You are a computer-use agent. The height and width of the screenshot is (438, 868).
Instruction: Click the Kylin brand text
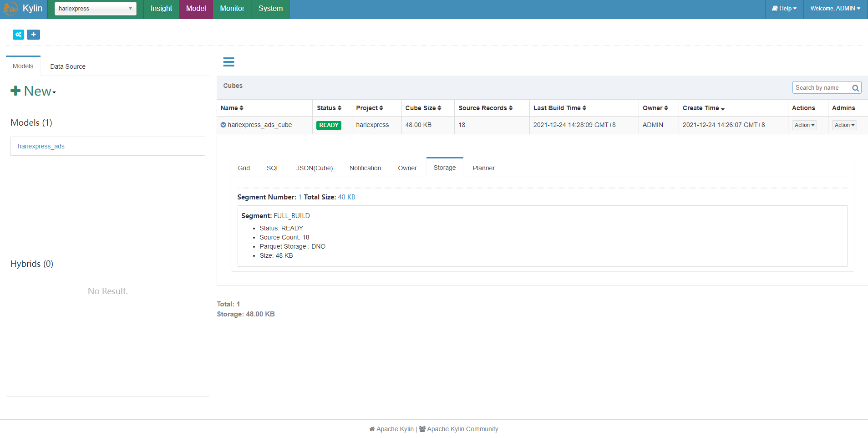coord(32,8)
